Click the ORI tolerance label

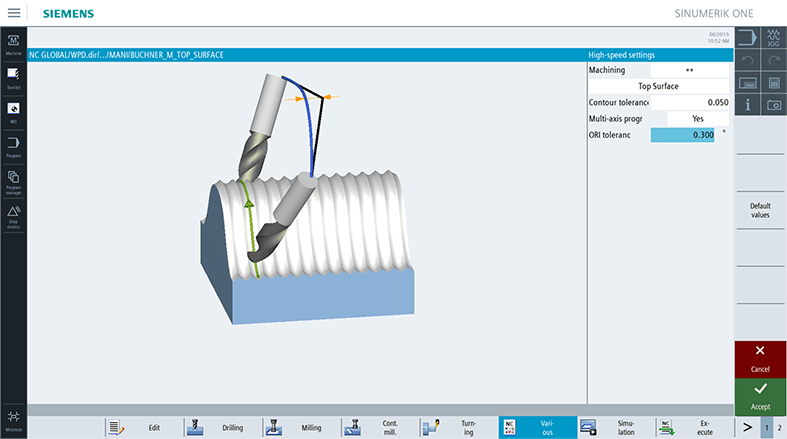pyautogui.click(x=609, y=135)
